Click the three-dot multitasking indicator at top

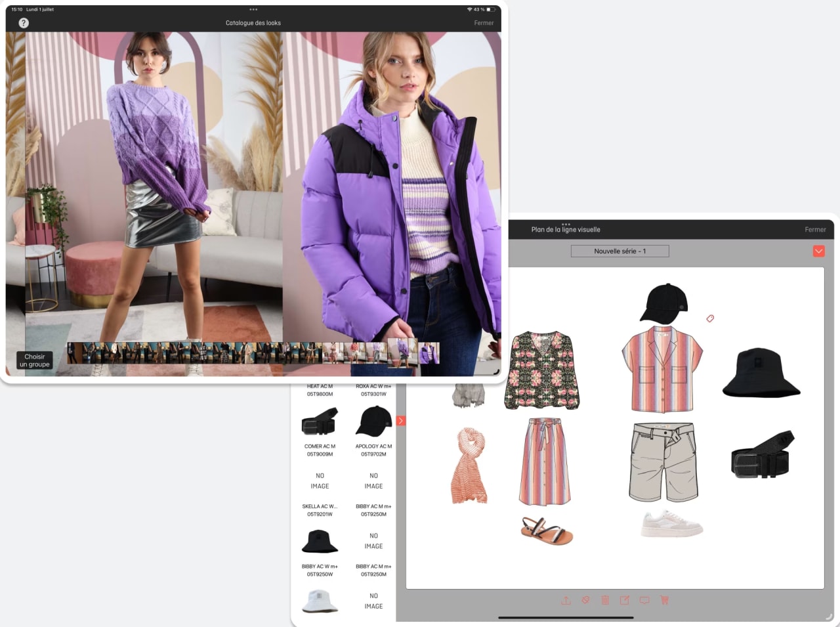pyautogui.click(x=253, y=9)
